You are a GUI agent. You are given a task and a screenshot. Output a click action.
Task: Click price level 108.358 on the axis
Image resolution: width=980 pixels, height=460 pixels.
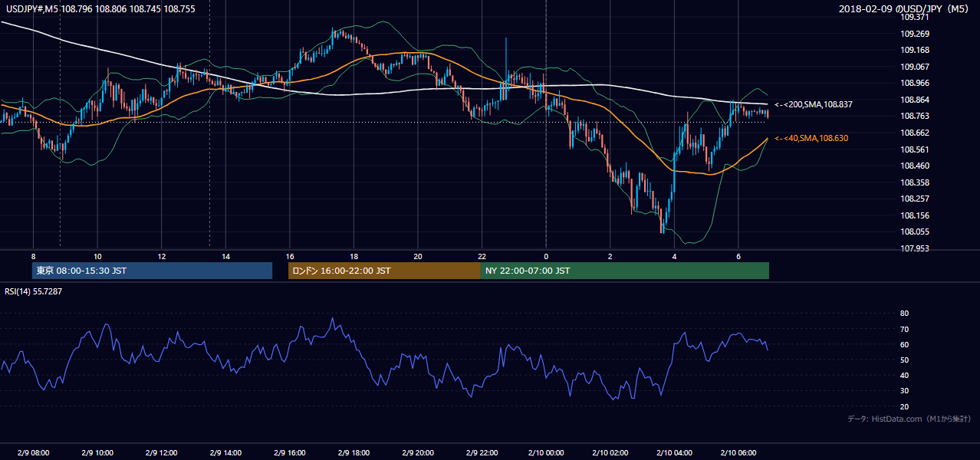click(x=915, y=182)
